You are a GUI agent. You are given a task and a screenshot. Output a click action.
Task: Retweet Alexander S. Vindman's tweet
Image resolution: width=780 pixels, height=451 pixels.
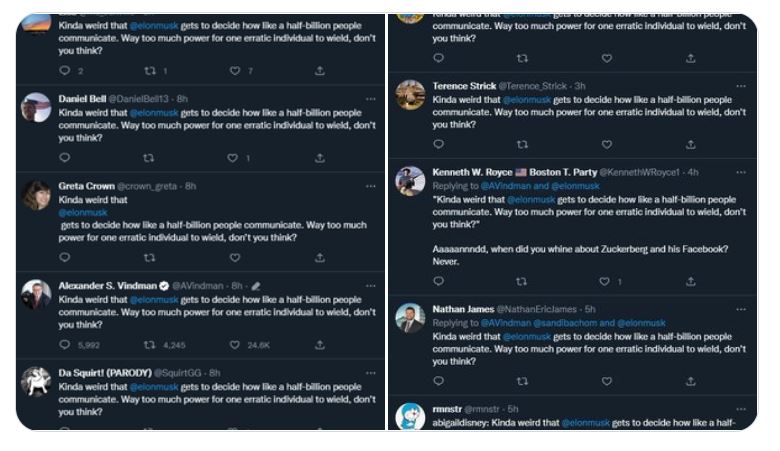(x=150, y=345)
